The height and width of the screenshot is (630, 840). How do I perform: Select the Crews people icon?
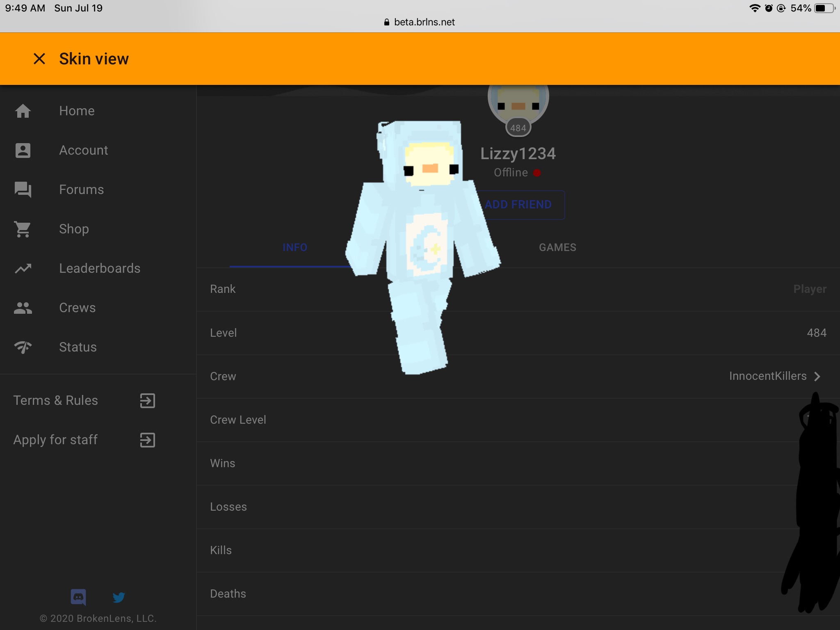coord(23,308)
